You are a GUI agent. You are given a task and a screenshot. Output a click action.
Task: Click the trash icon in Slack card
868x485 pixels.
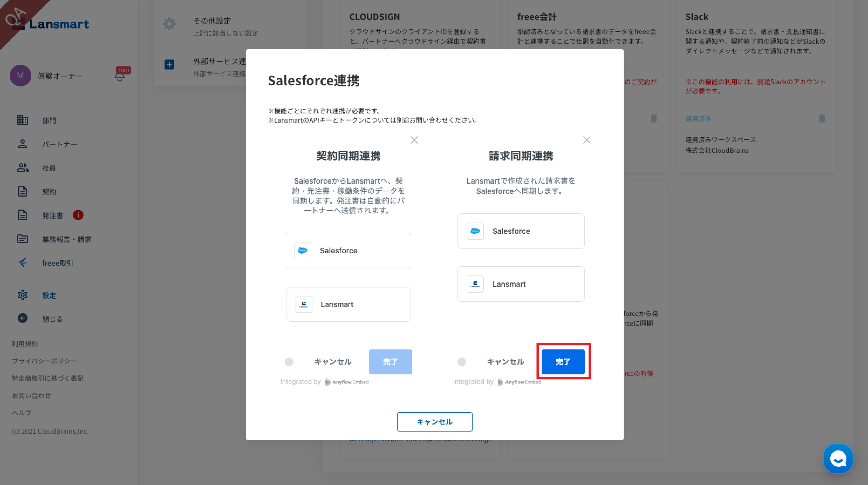[822, 118]
